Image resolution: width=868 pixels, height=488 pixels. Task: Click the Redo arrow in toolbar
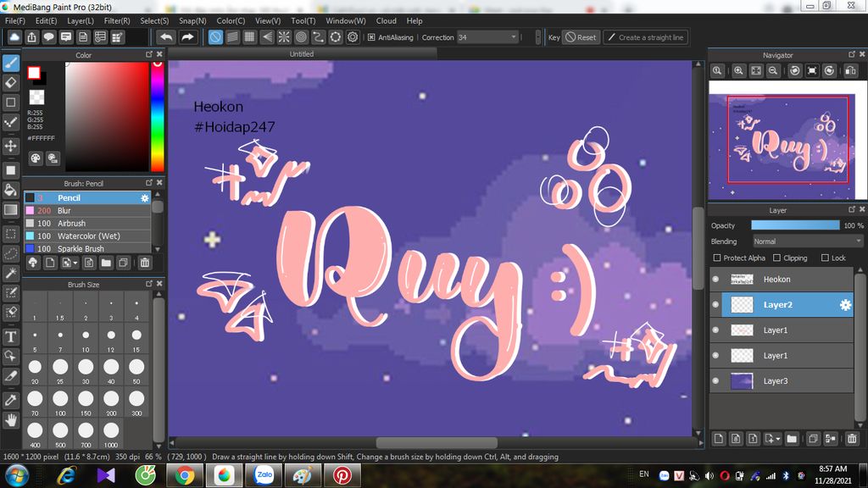pos(187,37)
